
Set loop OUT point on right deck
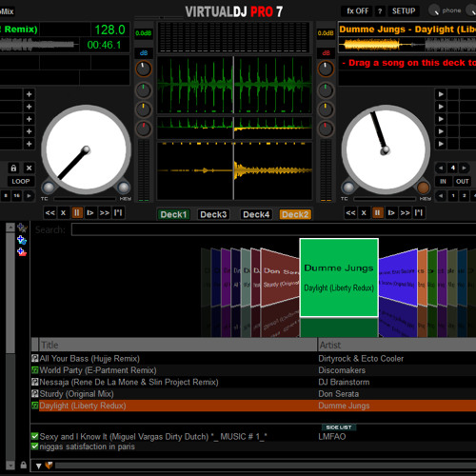tap(462, 182)
